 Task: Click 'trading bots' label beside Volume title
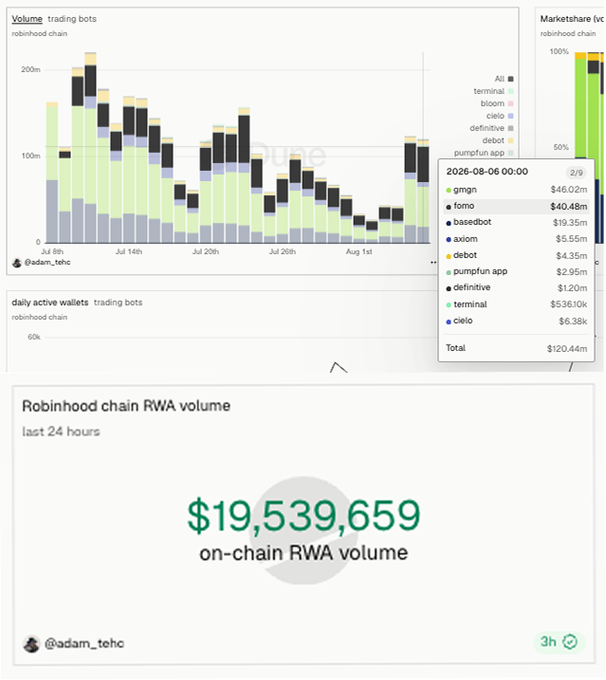72,19
